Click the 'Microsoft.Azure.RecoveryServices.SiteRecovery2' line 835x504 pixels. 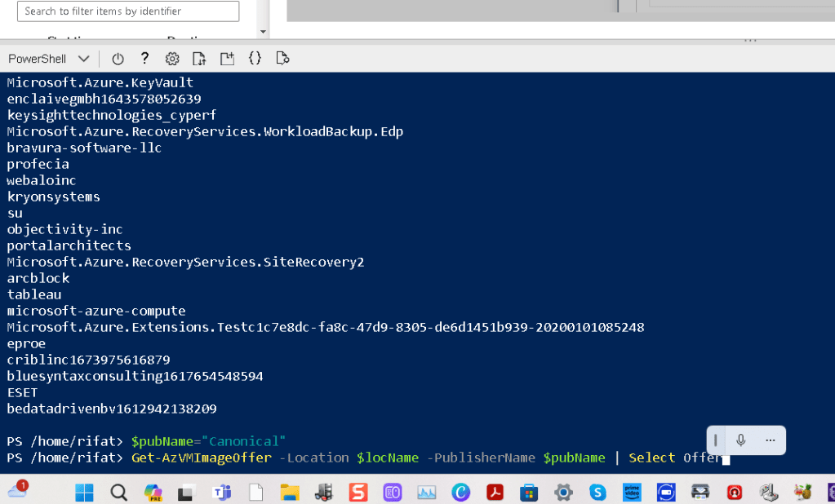coord(185,262)
